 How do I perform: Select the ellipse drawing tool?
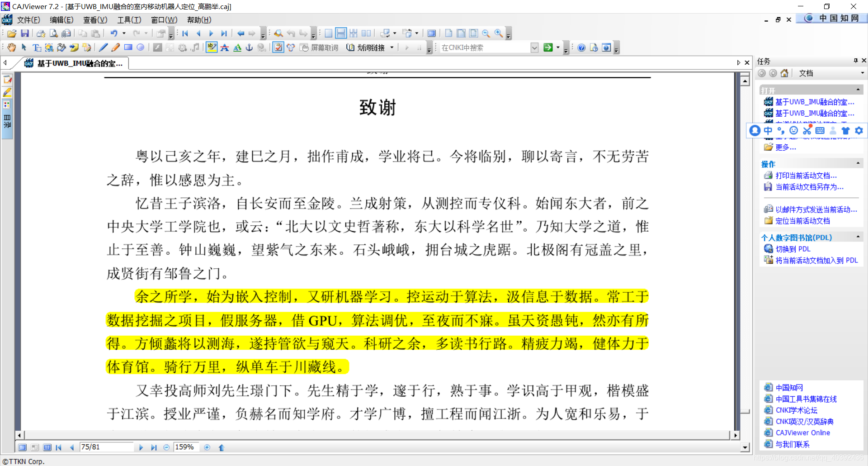pos(141,48)
